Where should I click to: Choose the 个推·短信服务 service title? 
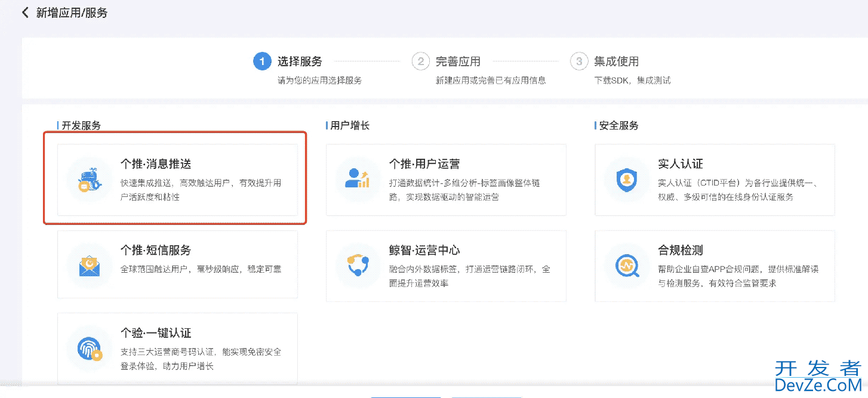pos(156,250)
